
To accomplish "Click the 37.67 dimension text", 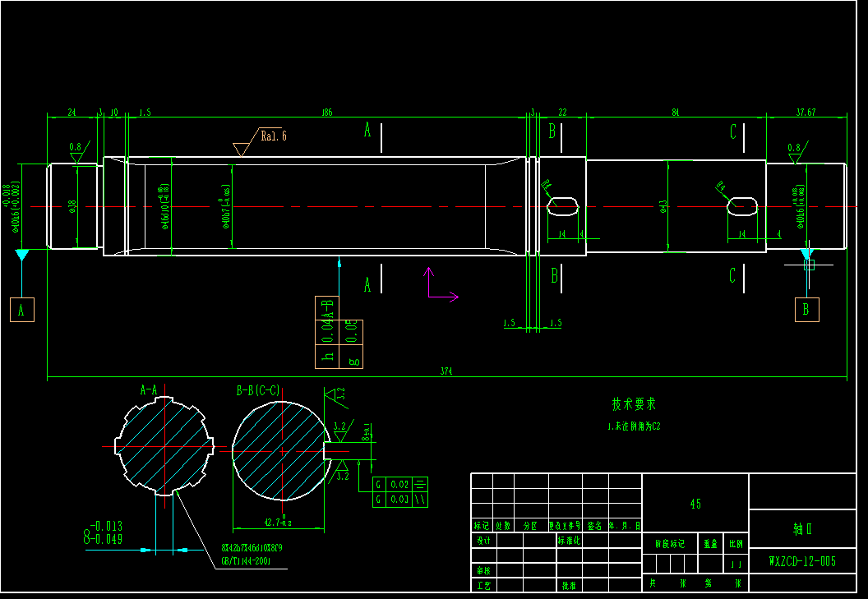I will click(x=806, y=113).
